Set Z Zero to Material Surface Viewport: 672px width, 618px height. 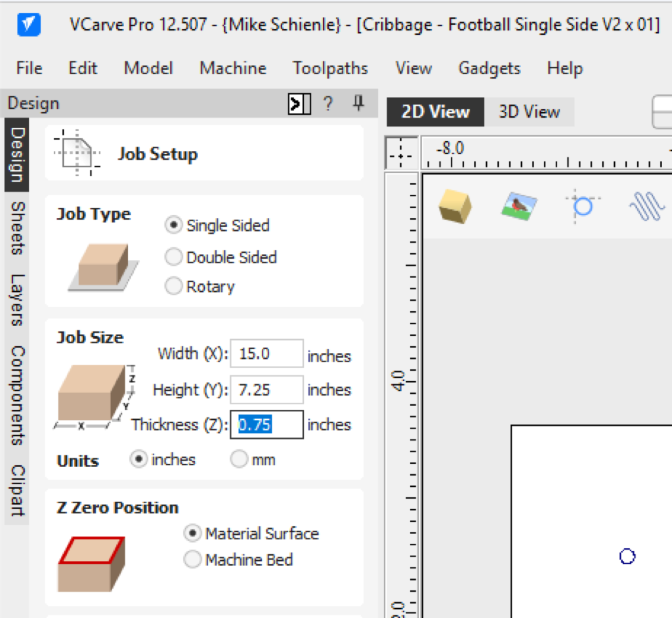tap(251, 533)
